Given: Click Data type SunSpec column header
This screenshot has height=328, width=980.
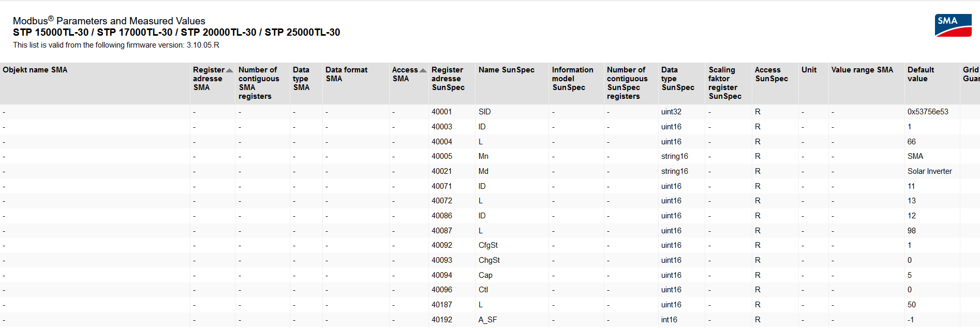Looking at the screenshot, I should tap(677, 79).
